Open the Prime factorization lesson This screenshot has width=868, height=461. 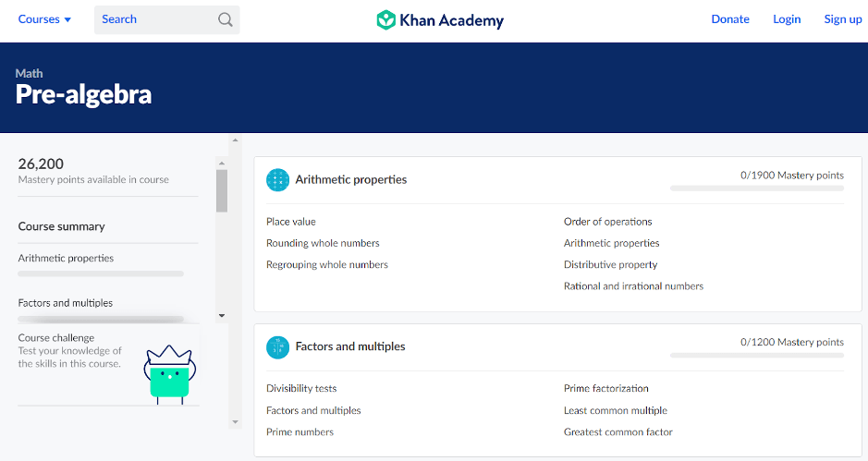pos(605,389)
